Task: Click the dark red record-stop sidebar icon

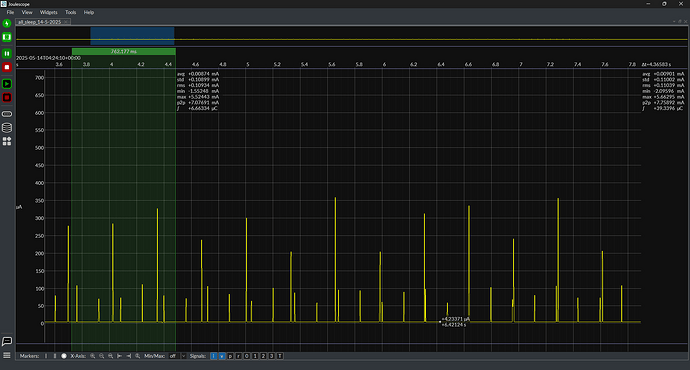Action: tap(7, 97)
